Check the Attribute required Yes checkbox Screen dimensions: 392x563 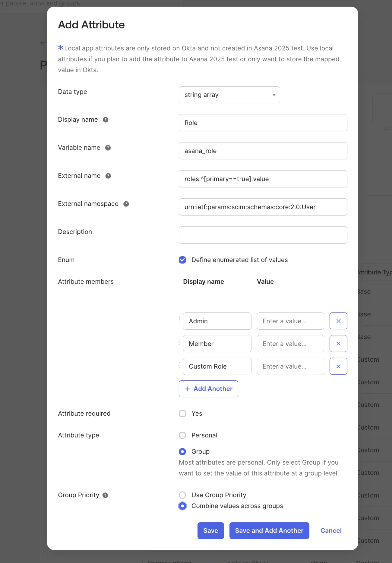(182, 414)
